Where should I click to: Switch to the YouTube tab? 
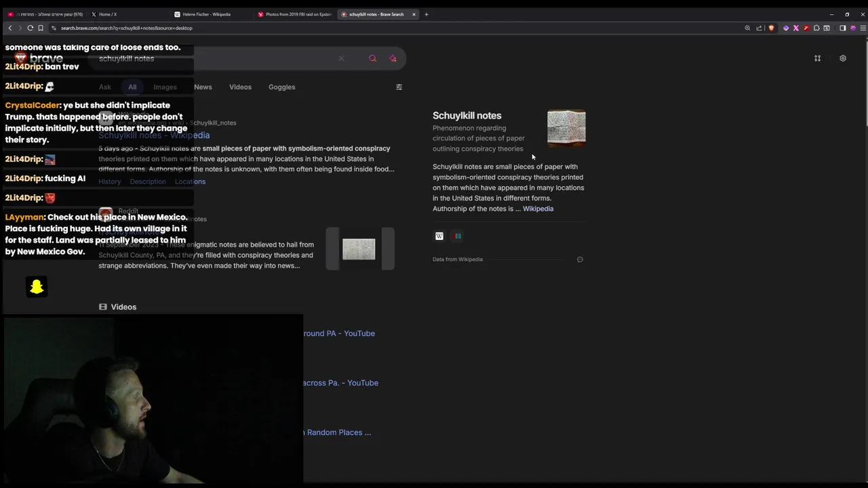(x=45, y=14)
